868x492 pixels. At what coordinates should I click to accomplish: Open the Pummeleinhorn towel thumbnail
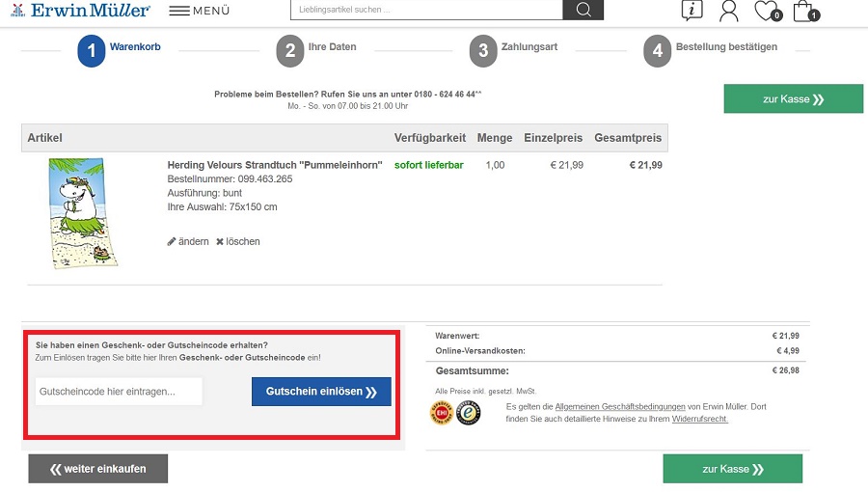tap(83, 213)
